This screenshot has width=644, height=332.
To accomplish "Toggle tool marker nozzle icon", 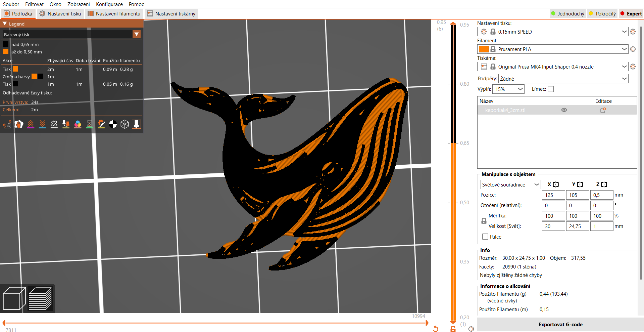I will click(136, 124).
